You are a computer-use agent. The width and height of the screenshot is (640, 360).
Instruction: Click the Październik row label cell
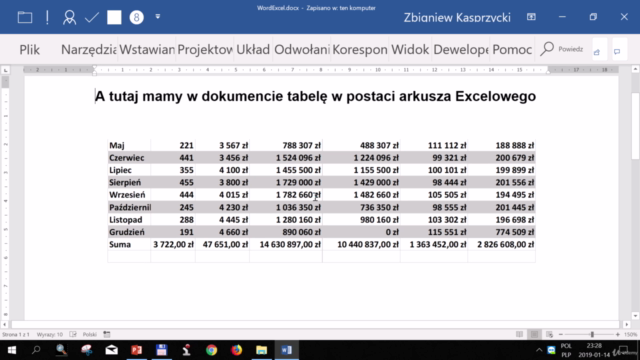[129, 207]
